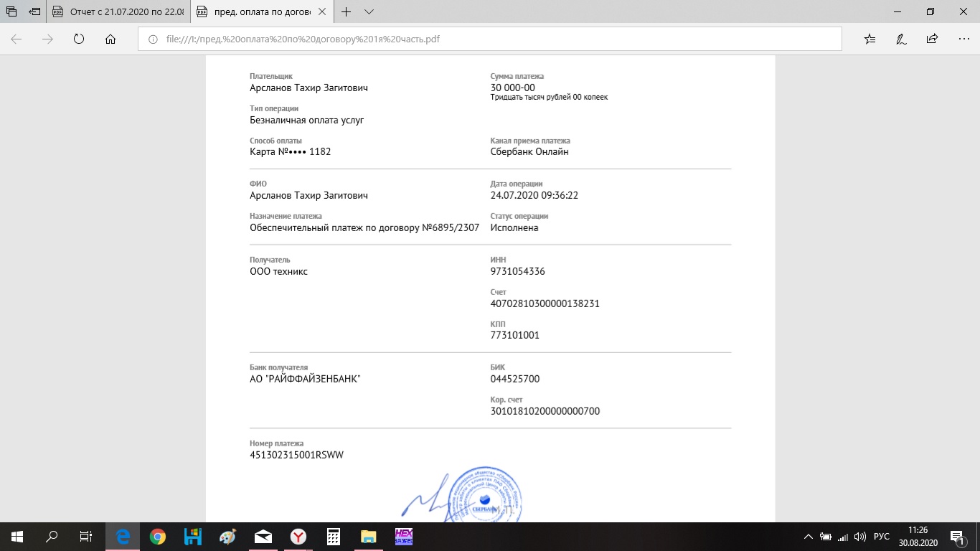Open clock showing 11:26 30.08.2020

[x=917, y=537]
